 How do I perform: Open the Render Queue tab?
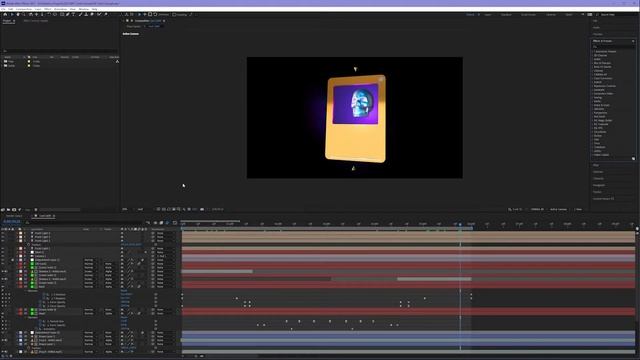point(14,216)
